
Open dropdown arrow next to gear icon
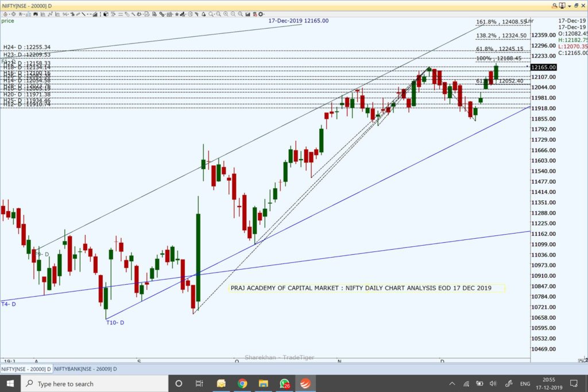click(x=264, y=14)
